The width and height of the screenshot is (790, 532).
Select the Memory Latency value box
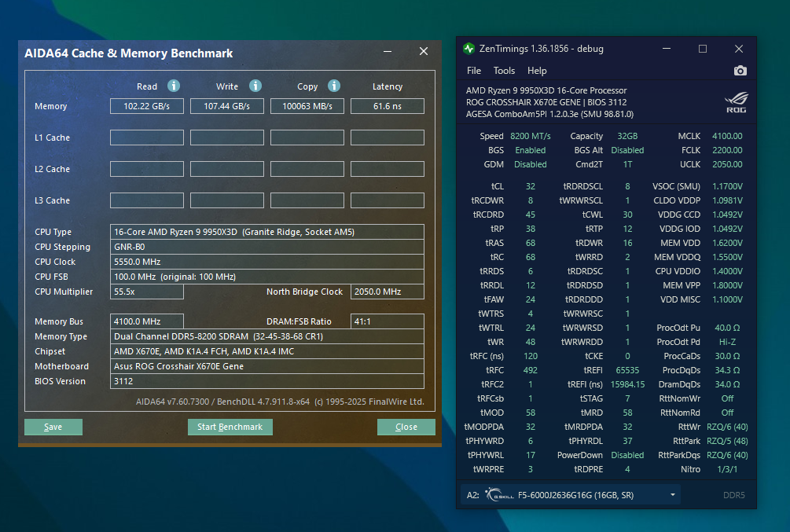pyautogui.click(x=387, y=106)
